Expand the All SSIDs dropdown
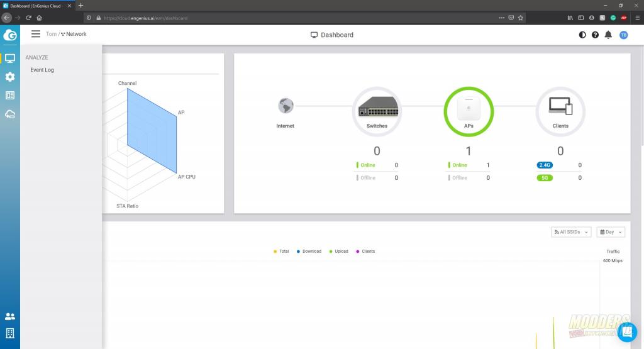This screenshot has height=349, width=644. [570, 232]
